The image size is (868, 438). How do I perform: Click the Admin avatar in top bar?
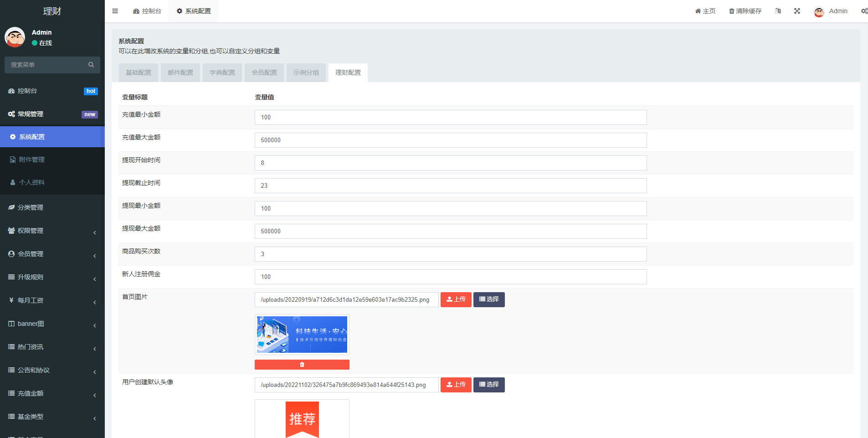tap(819, 11)
